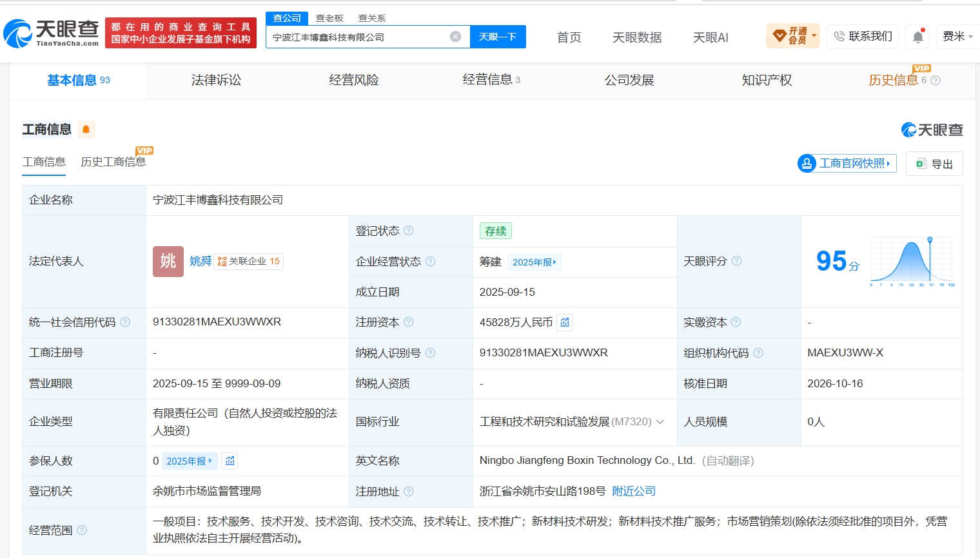
Task: Open 2025年报 next to insured count
Action: click(x=190, y=461)
